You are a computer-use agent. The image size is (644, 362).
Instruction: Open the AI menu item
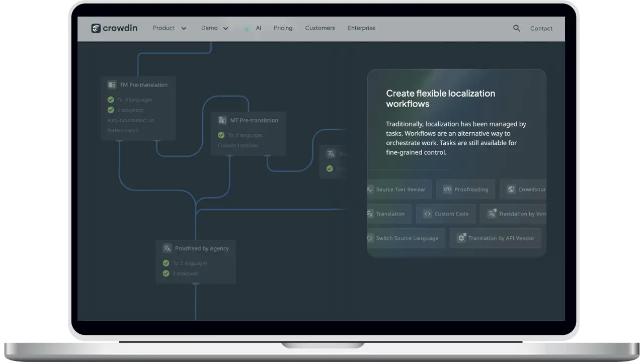pos(258,28)
